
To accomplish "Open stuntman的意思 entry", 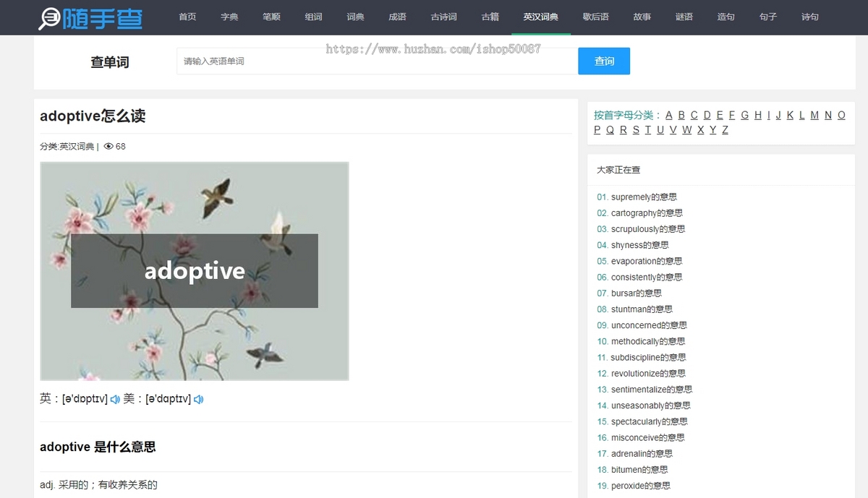I will pyautogui.click(x=642, y=309).
